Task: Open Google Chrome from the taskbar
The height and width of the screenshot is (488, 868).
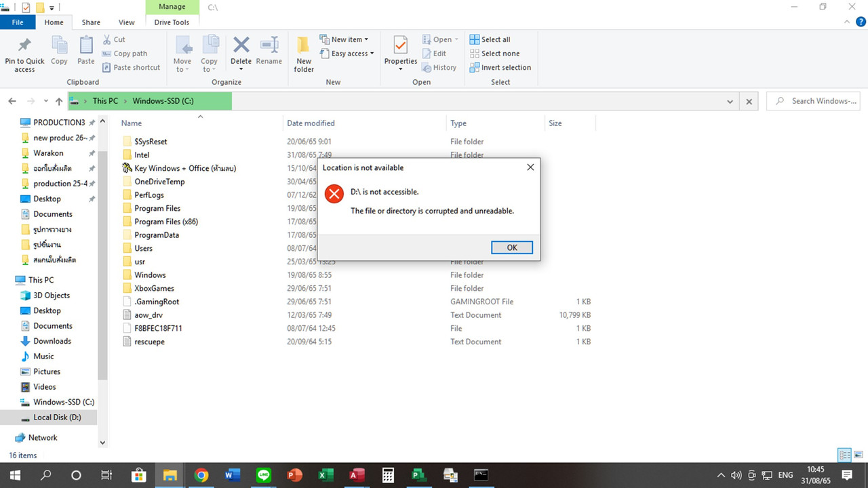Action: coord(201,475)
